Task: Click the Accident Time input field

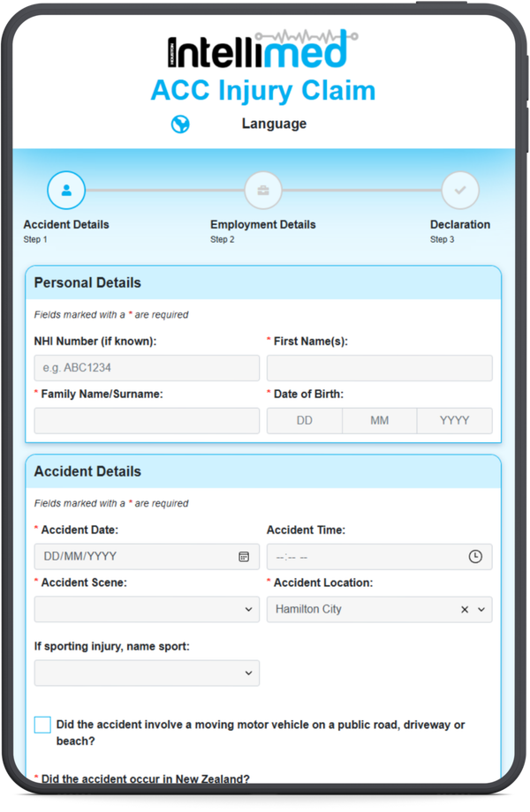Action: click(x=379, y=557)
